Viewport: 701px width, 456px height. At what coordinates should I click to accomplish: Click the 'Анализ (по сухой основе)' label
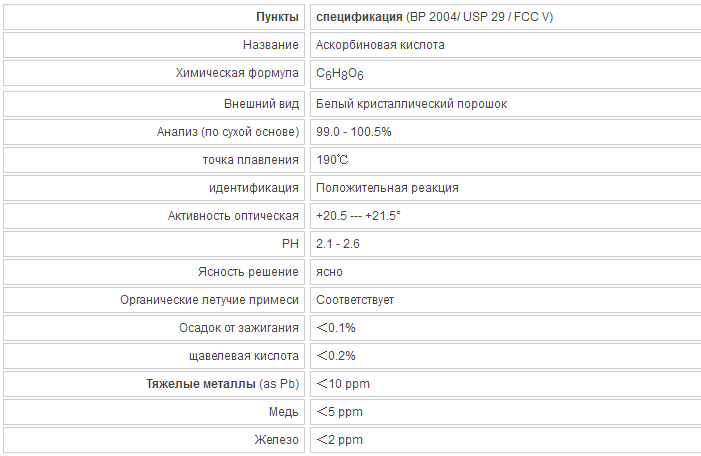coord(228,132)
